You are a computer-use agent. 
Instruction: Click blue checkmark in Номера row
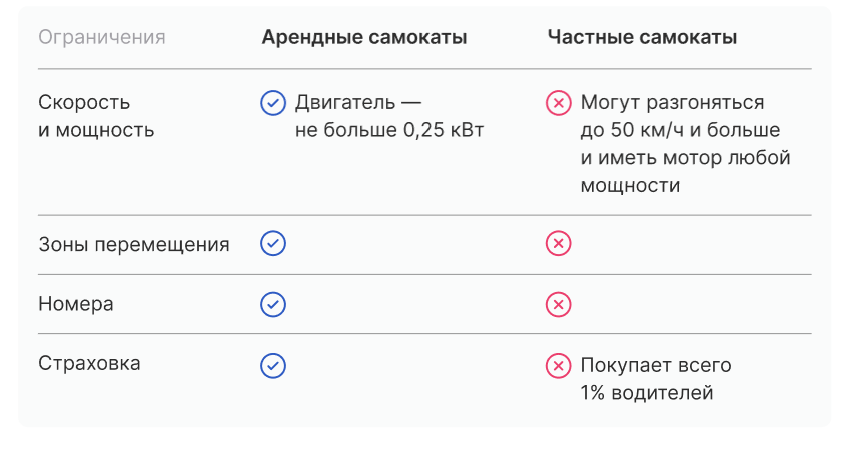coord(273,304)
